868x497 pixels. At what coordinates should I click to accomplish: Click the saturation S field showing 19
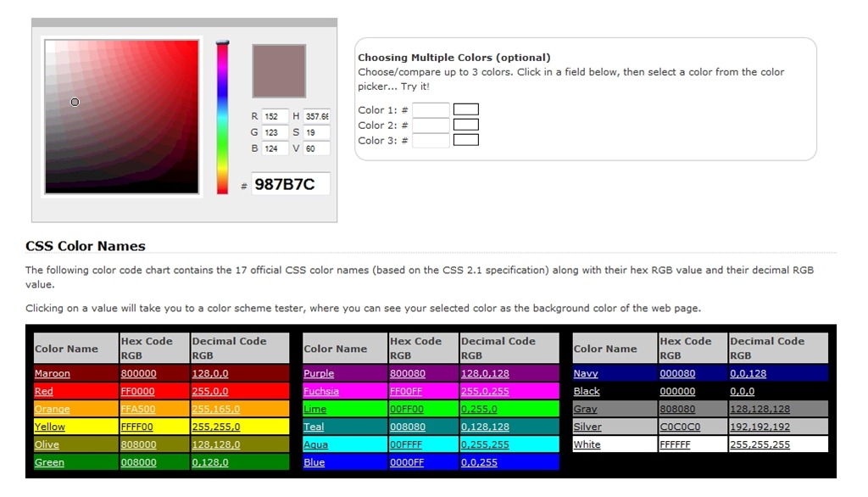click(x=316, y=132)
